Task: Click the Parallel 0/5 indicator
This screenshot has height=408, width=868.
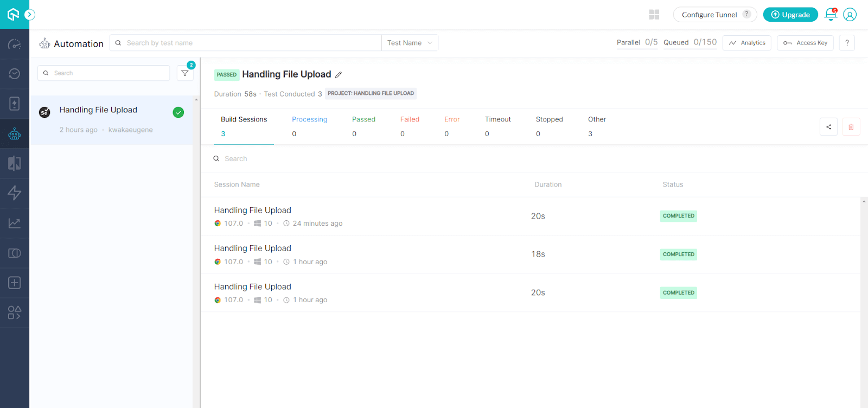Action: [637, 42]
